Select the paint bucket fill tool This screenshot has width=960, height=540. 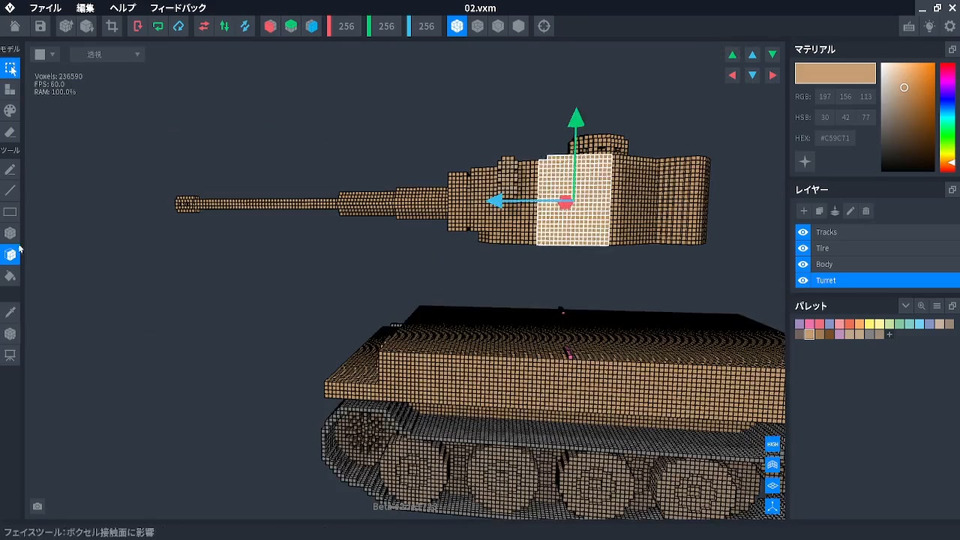click(10, 276)
